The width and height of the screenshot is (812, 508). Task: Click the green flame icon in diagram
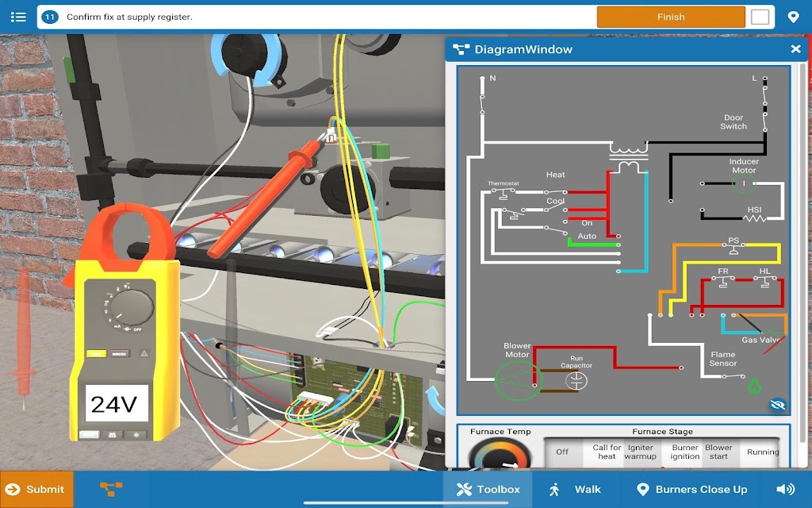click(x=755, y=386)
